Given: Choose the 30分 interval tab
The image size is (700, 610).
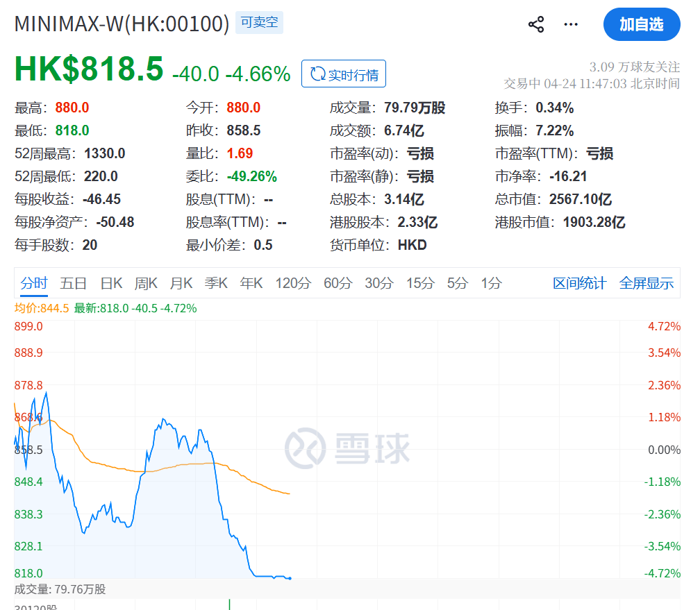Looking at the screenshot, I should pos(379,283).
